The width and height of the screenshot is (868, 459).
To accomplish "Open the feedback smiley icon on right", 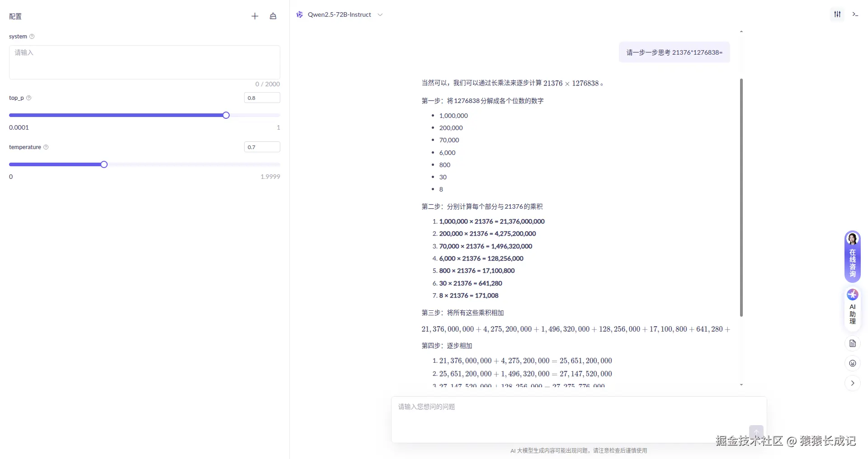I will pyautogui.click(x=852, y=363).
